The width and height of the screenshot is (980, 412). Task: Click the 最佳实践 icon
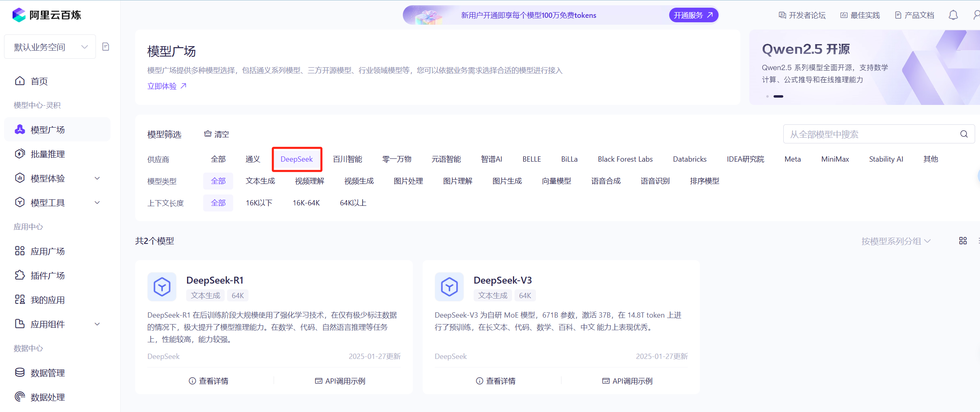click(x=844, y=15)
